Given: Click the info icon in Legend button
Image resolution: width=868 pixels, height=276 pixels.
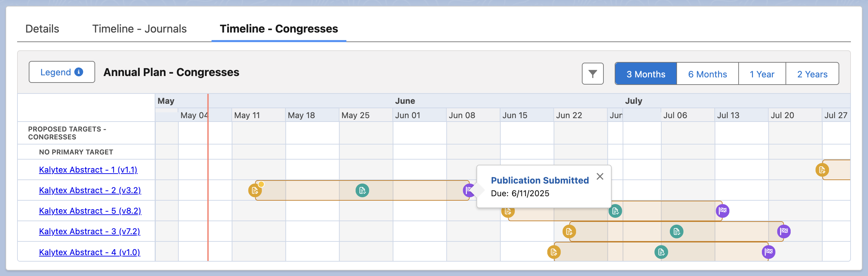Looking at the screenshot, I should (79, 72).
